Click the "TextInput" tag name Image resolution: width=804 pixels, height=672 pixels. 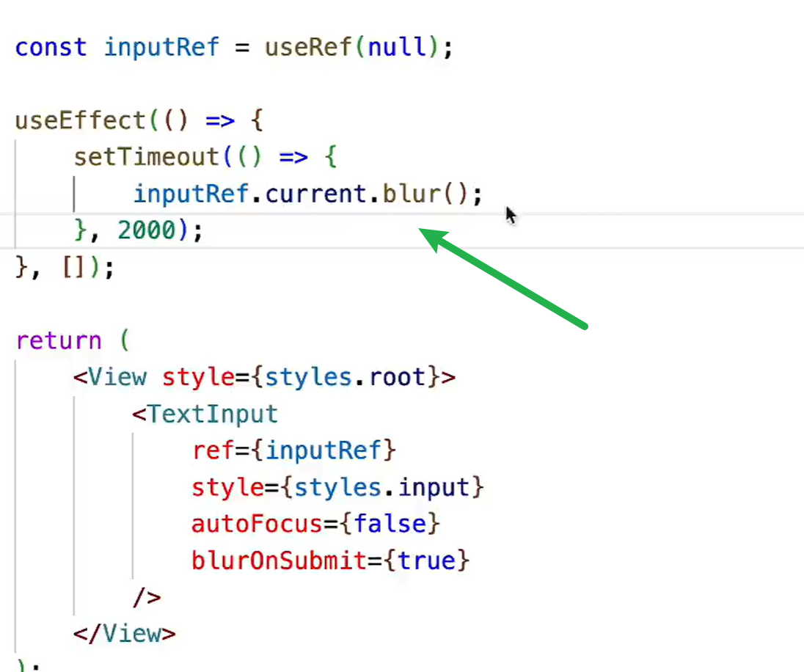click(x=213, y=414)
